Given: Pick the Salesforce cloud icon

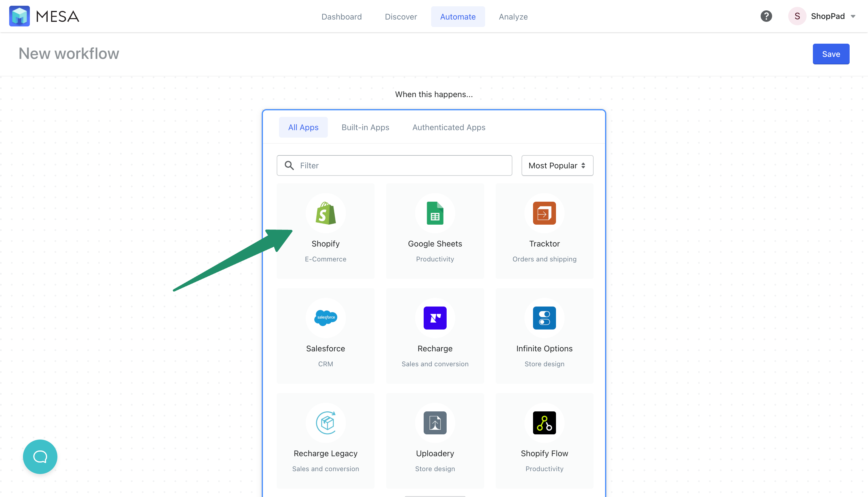Looking at the screenshot, I should pyautogui.click(x=326, y=318).
